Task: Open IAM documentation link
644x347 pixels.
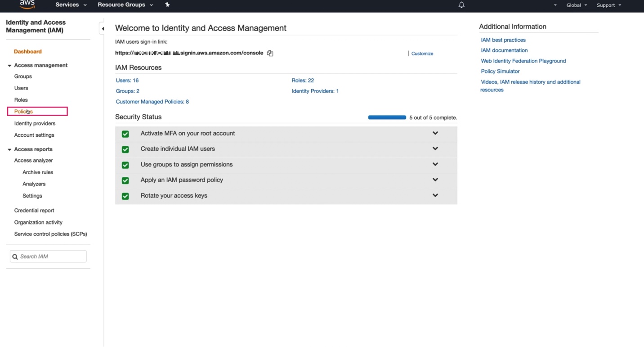Action: point(504,50)
